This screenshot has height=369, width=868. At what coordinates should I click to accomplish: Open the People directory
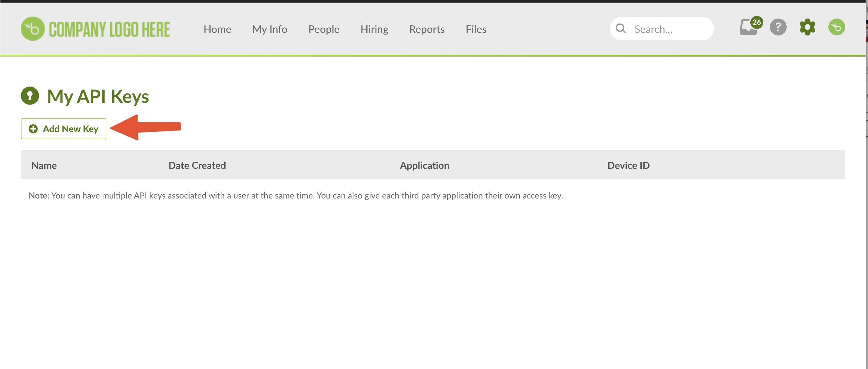324,29
